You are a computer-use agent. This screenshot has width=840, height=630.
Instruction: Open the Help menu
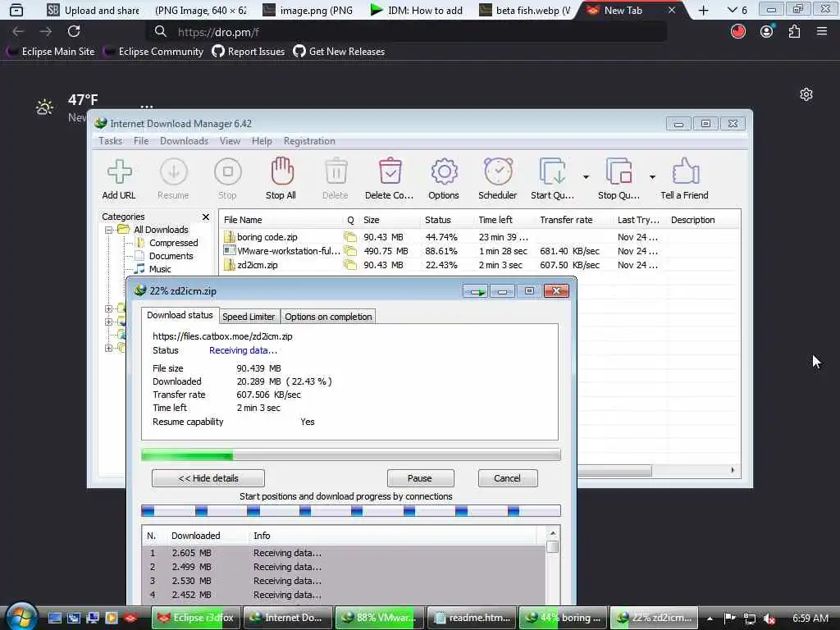click(x=262, y=141)
